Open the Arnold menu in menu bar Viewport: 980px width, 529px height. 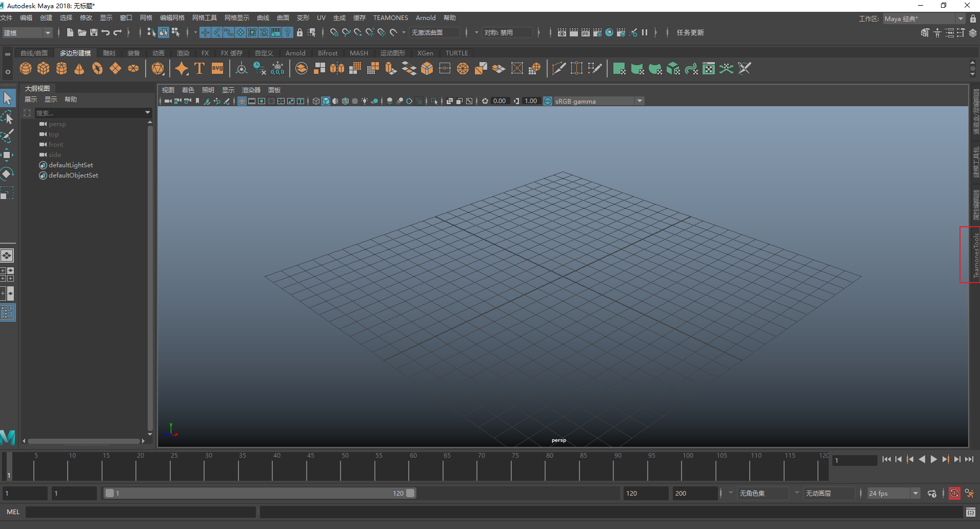pos(425,18)
